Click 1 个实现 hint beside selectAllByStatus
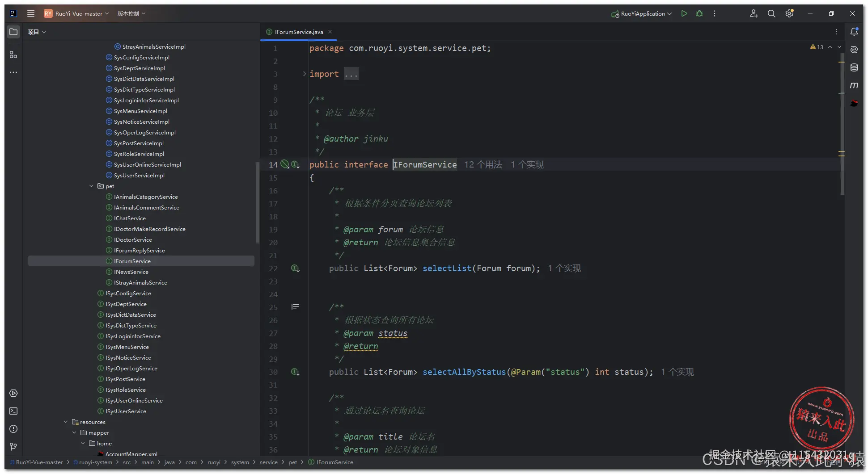The width and height of the screenshot is (868, 474). (x=677, y=372)
